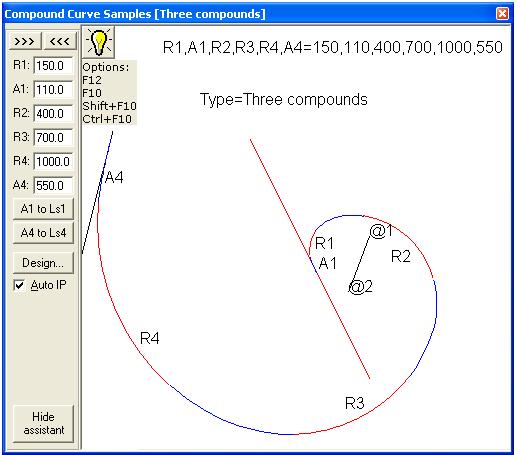
Task: Convert with A1 to Ls1 button
Action: [x=43, y=209]
